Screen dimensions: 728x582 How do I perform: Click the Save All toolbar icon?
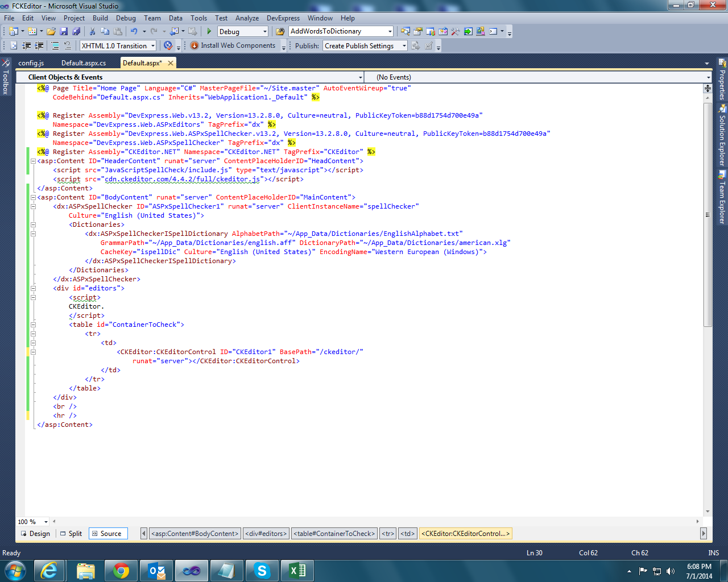tap(76, 32)
